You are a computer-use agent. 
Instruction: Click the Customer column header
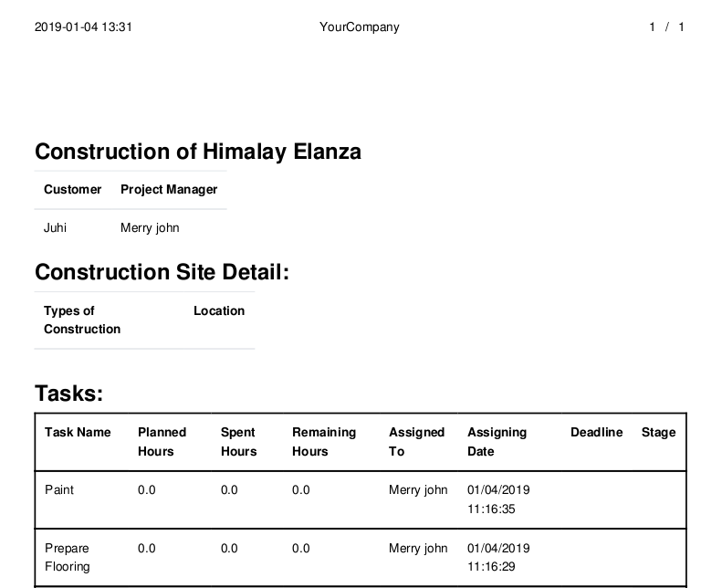click(72, 189)
